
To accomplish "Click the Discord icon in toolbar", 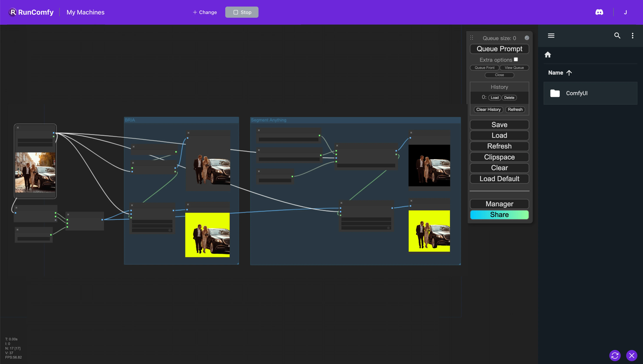I will [x=599, y=12].
